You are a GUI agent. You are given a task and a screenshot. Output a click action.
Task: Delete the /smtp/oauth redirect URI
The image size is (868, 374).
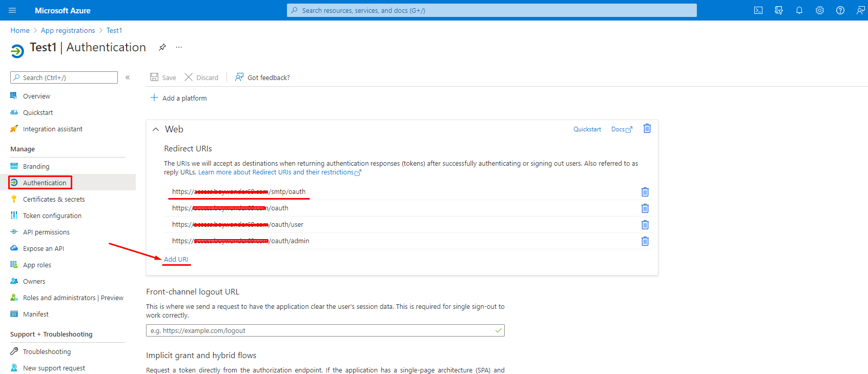pos(645,192)
